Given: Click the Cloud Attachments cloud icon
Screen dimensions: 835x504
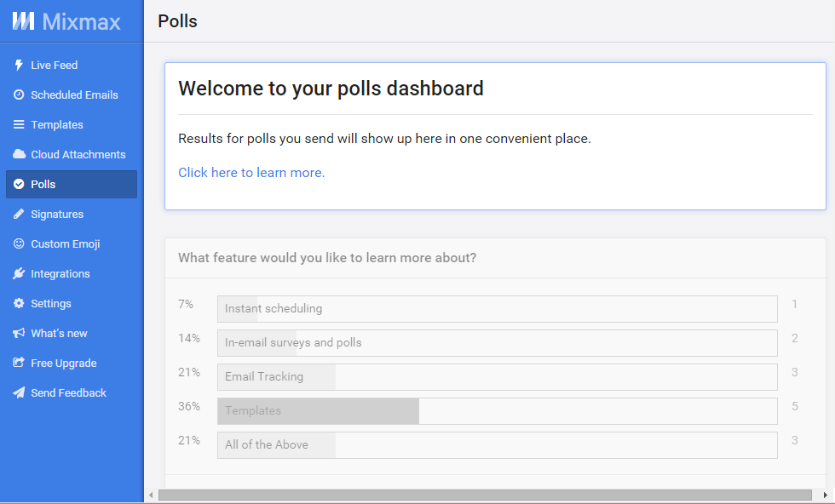Looking at the screenshot, I should tap(19, 154).
